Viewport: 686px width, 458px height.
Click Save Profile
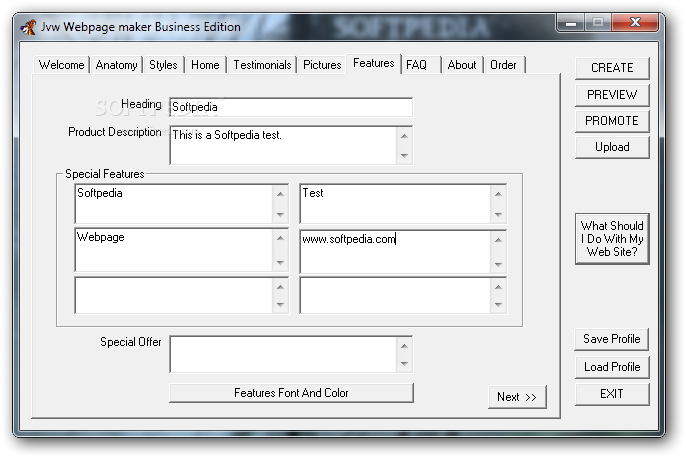coord(612,339)
